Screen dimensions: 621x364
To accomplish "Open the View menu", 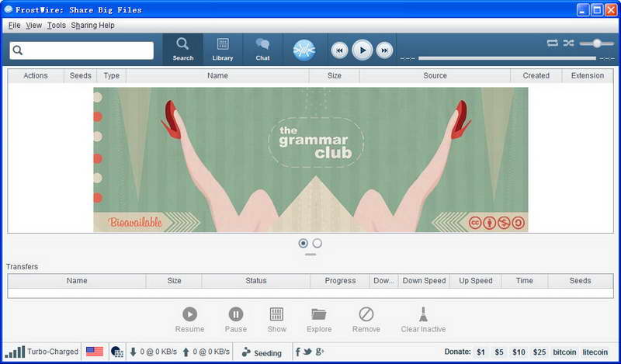I will (x=33, y=26).
